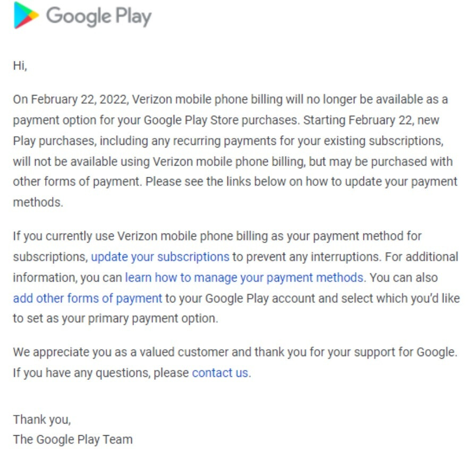The image size is (476, 449).
Task: Click "information, you can" text before the link
Action: pyautogui.click(x=67, y=278)
